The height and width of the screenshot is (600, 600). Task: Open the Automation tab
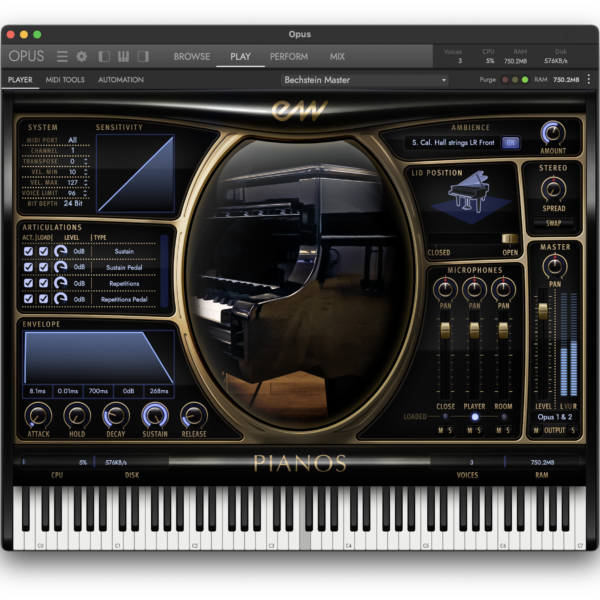[x=121, y=80]
